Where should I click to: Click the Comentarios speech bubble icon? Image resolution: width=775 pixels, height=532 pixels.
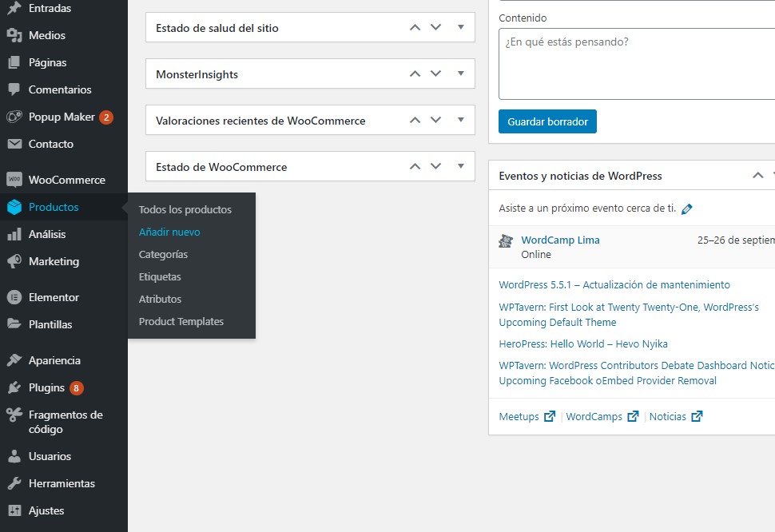tap(14, 89)
